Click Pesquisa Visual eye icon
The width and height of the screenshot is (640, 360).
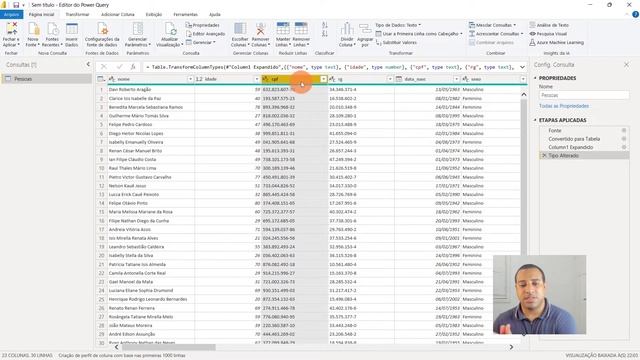(x=532, y=34)
